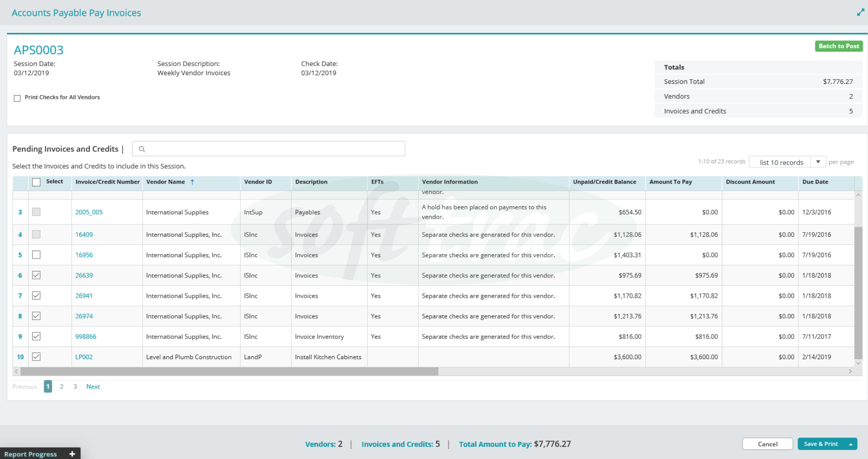Sort by Vendor ID column header
The height and width of the screenshot is (459, 868).
coord(258,182)
